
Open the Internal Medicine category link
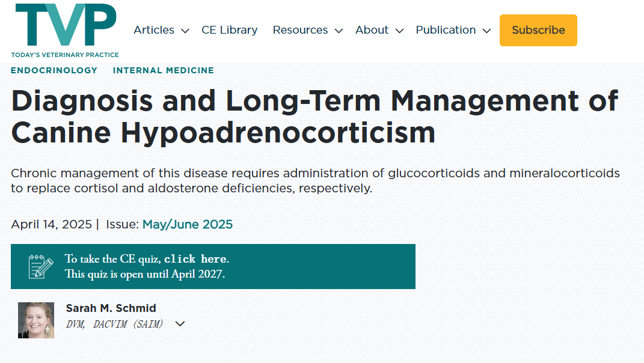[x=163, y=70]
